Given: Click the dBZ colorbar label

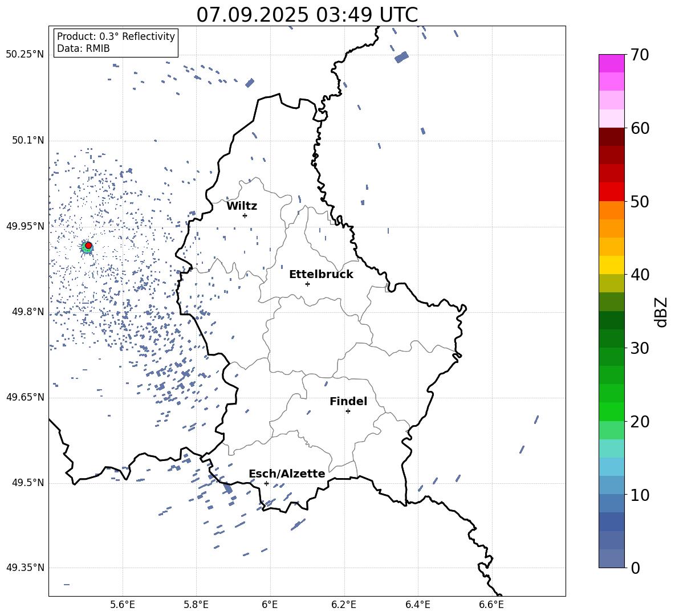Looking at the screenshot, I should [661, 312].
